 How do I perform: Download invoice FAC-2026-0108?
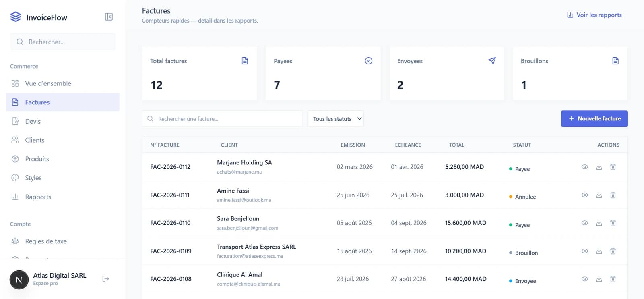599,279
